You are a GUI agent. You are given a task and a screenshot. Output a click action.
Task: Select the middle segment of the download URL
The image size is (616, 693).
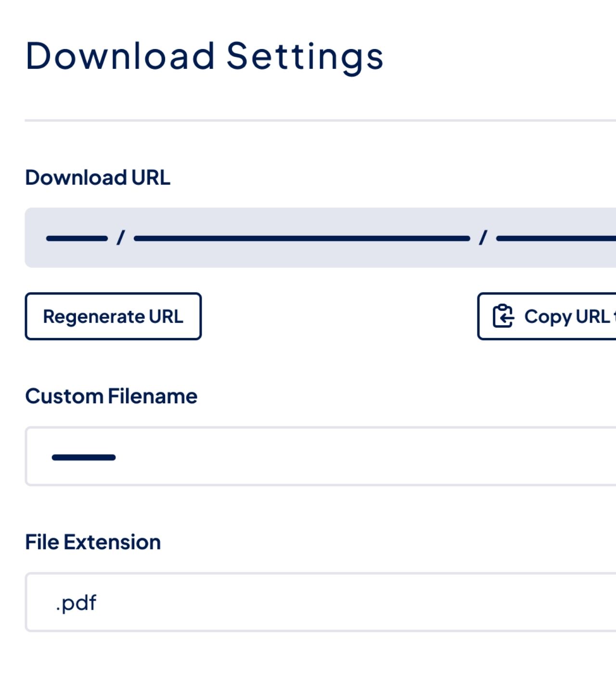pyautogui.click(x=302, y=238)
